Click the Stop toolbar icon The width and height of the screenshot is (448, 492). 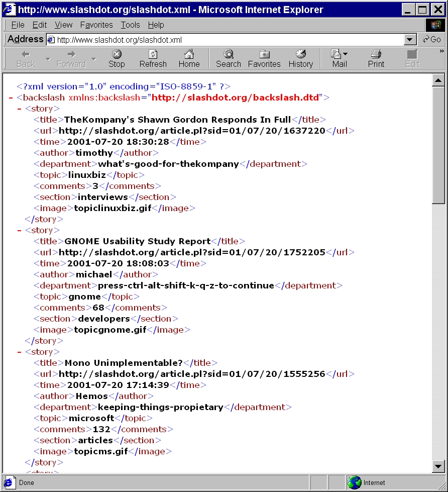tap(117, 54)
